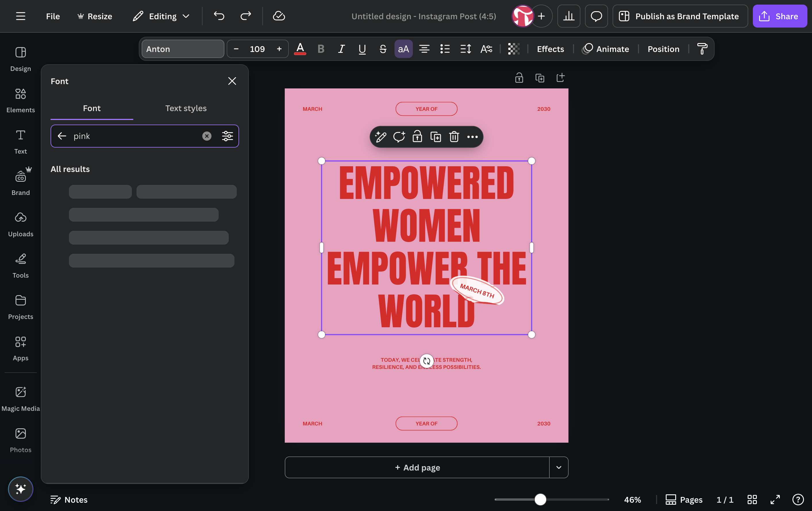Image resolution: width=812 pixels, height=511 pixels.
Task: Open the Elements sidebar panel
Action: point(21,100)
